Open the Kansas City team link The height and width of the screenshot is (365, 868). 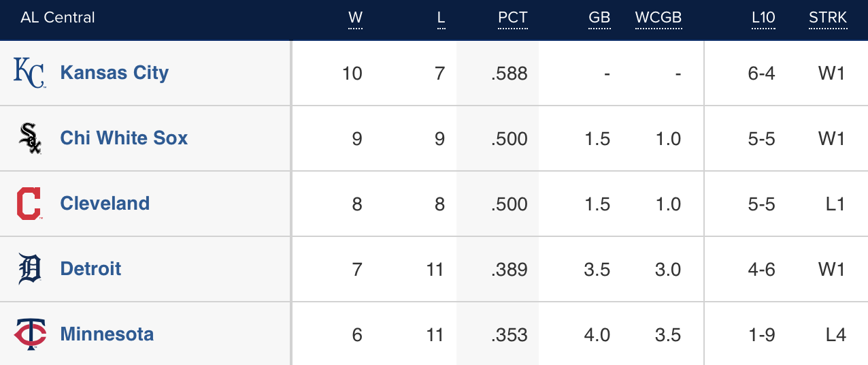(x=114, y=73)
